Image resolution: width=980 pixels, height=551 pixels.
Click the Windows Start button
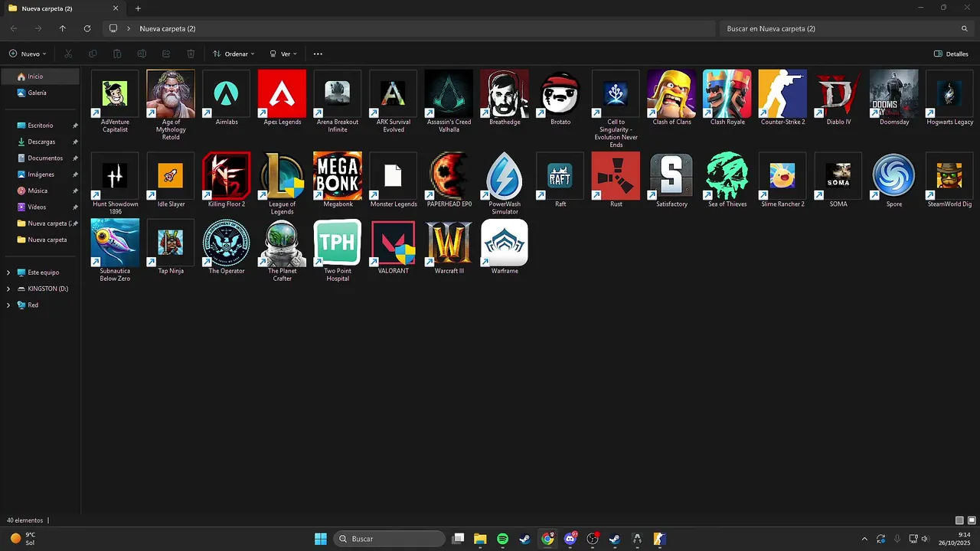coord(321,539)
